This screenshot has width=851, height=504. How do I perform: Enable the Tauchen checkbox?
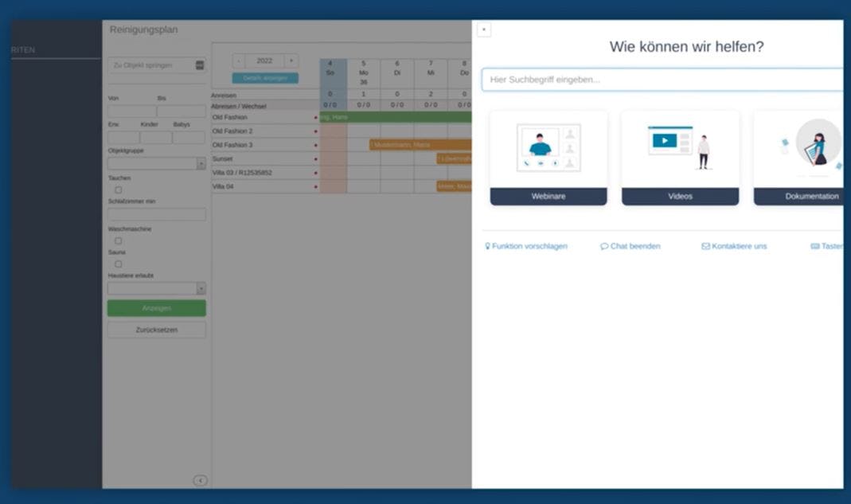pyautogui.click(x=118, y=189)
